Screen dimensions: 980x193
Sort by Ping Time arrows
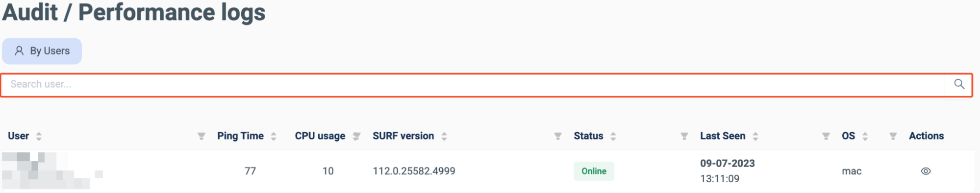pyautogui.click(x=274, y=136)
